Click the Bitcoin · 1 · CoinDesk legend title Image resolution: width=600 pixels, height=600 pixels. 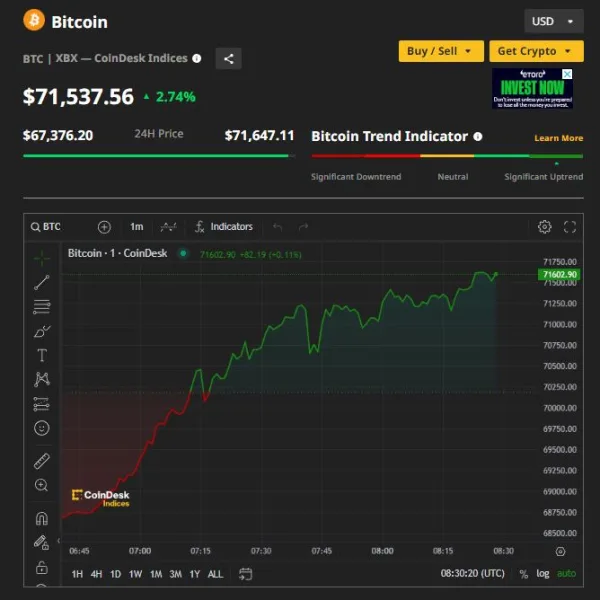[117, 253]
